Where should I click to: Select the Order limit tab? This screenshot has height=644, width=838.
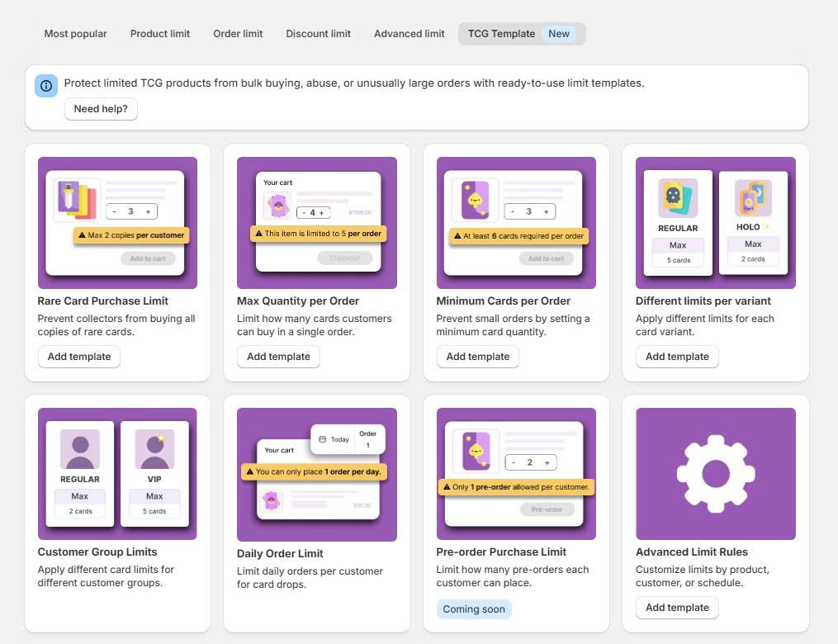point(238,34)
